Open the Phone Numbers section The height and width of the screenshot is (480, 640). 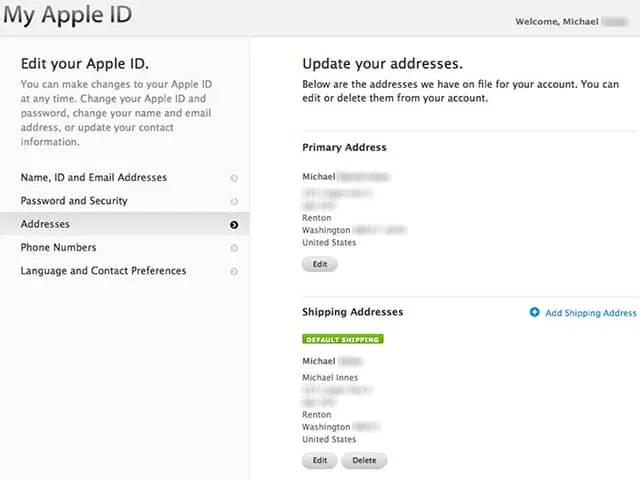58,248
